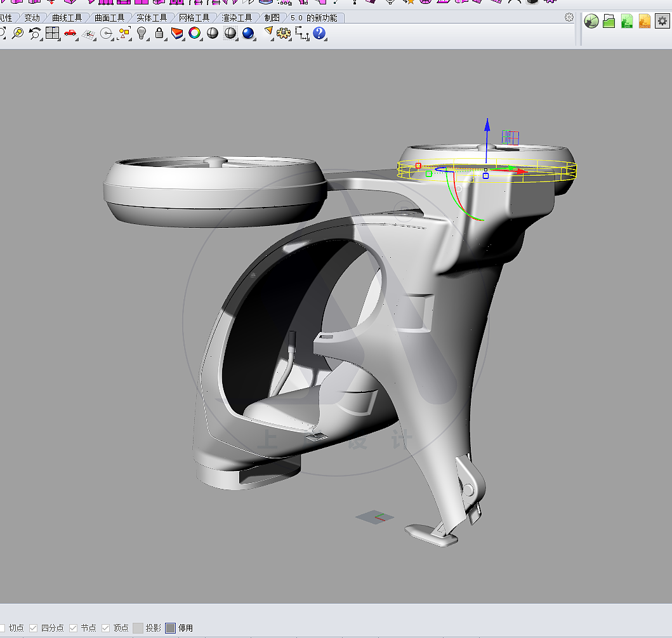The height and width of the screenshot is (638, 672).
Task: Switch to the 曲面工具 tab
Action: [x=109, y=18]
